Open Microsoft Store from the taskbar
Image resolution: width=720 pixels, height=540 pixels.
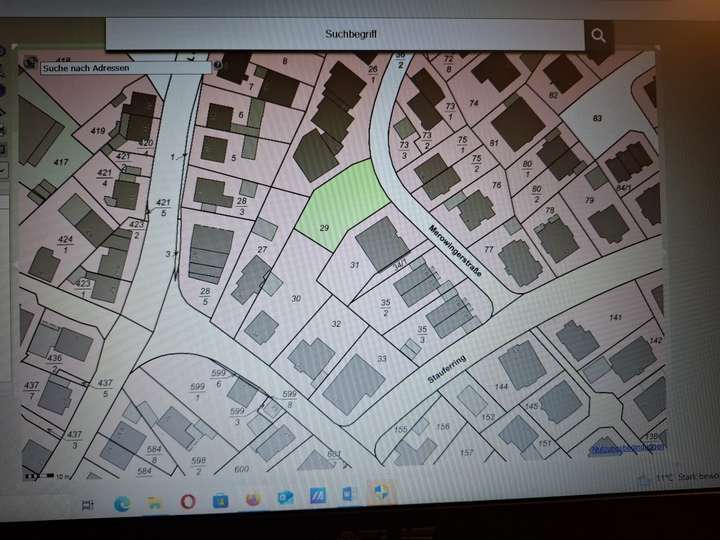pos(220,500)
